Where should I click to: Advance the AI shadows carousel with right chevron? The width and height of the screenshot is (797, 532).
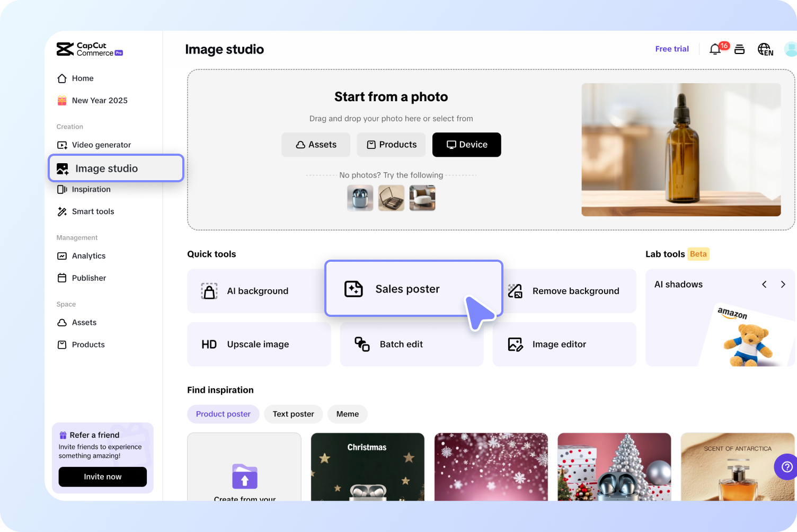click(783, 284)
